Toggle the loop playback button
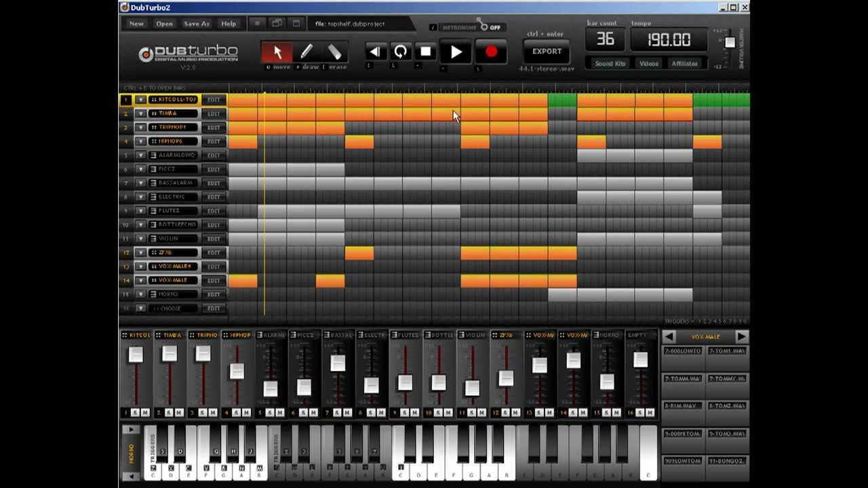This screenshot has width=868, height=488. [x=400, y=52]
